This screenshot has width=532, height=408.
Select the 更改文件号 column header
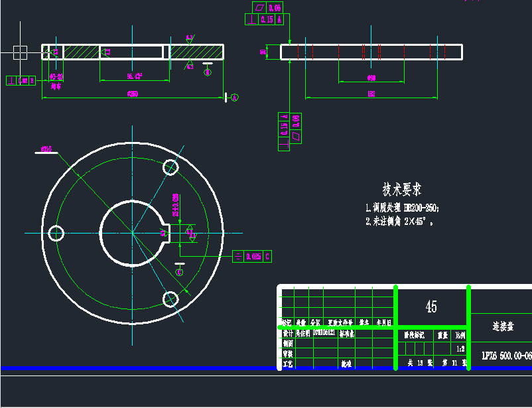(x=340, y=322)
